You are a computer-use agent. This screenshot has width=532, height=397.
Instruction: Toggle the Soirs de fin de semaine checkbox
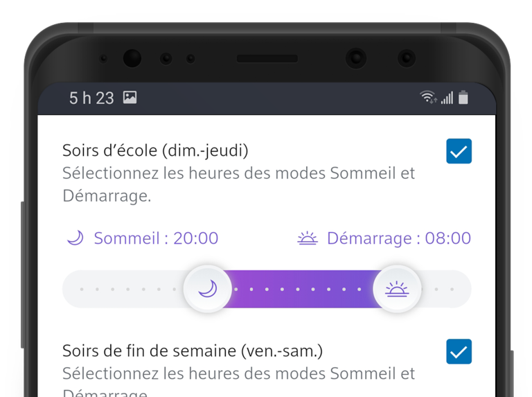tap(459, 351)
